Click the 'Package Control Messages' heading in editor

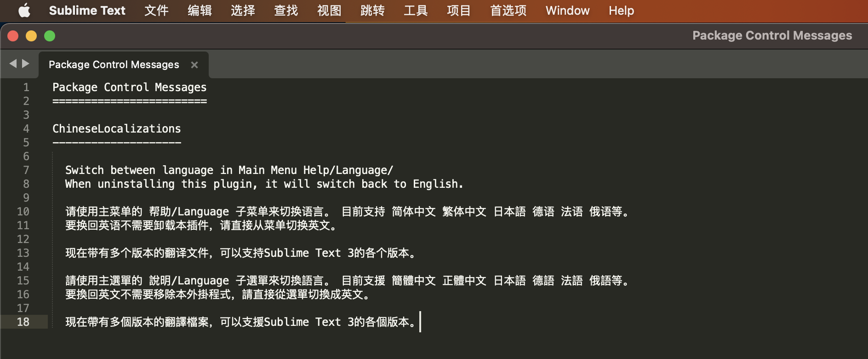[130, 87]
